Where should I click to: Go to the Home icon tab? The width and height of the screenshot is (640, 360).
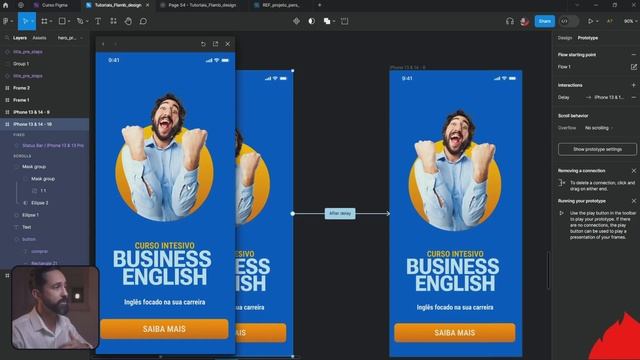click(x=5, y=5)
